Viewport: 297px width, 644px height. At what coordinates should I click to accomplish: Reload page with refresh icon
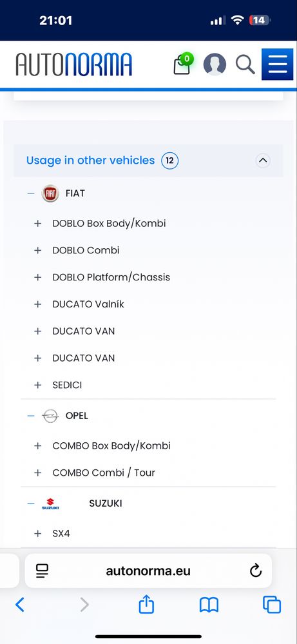[x=256, y=571]
